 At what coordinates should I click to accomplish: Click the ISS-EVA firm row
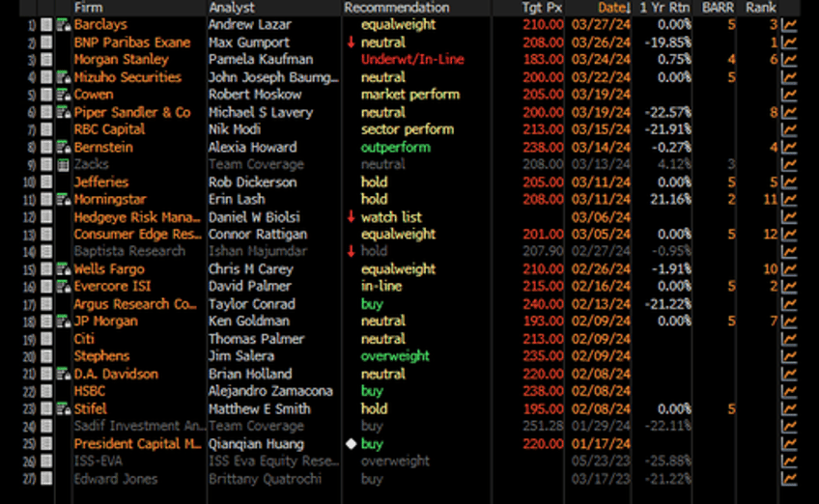(98, 462)
